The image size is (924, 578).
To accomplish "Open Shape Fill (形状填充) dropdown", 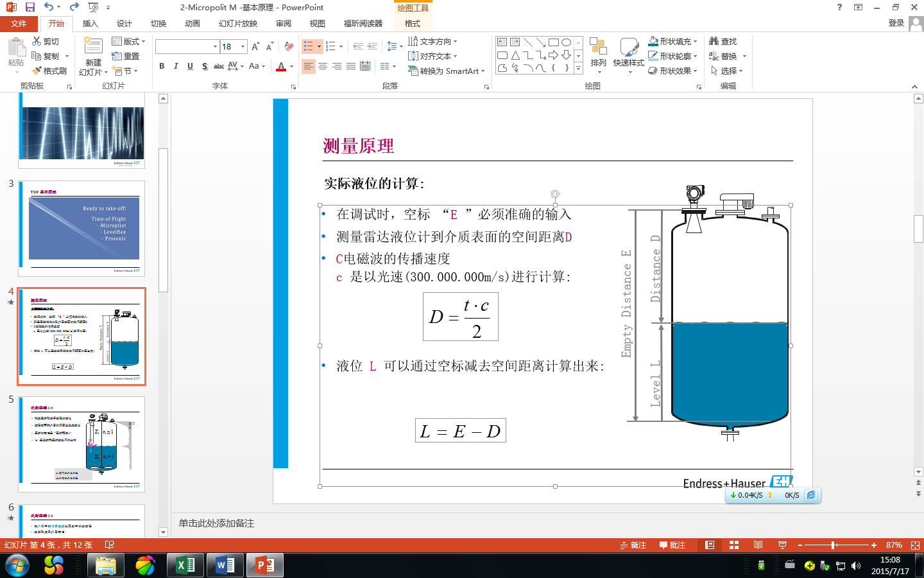I will coord(672,41).
